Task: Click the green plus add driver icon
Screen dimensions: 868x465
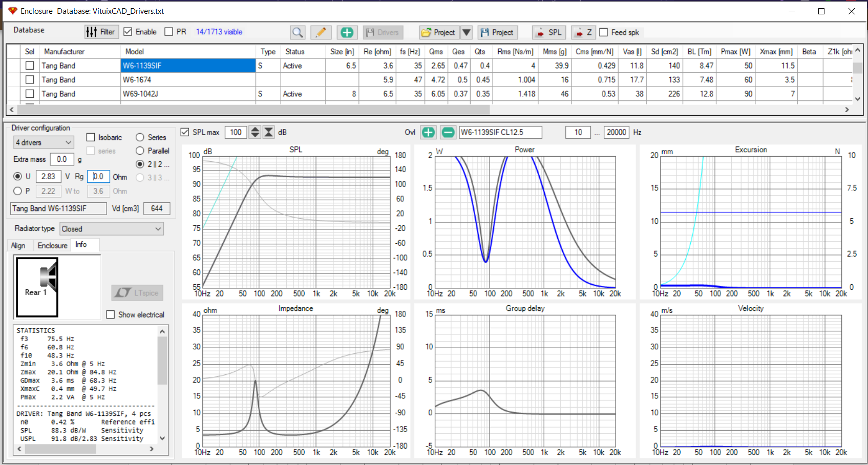Action: (347, 32)
